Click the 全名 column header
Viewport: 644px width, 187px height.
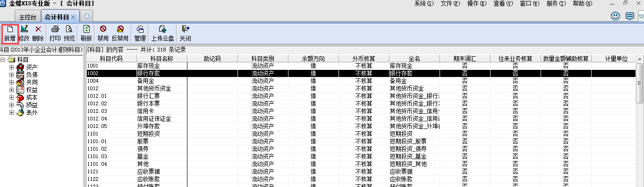[415, 59]
